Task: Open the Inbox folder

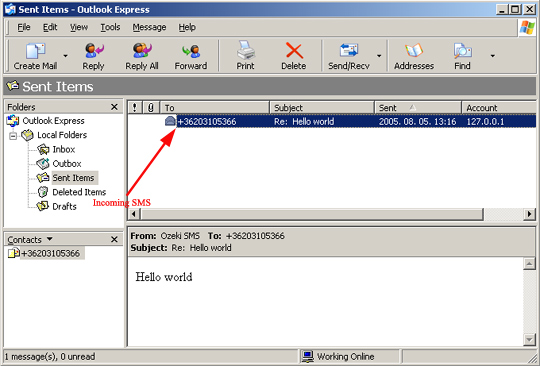Action: 64,149
